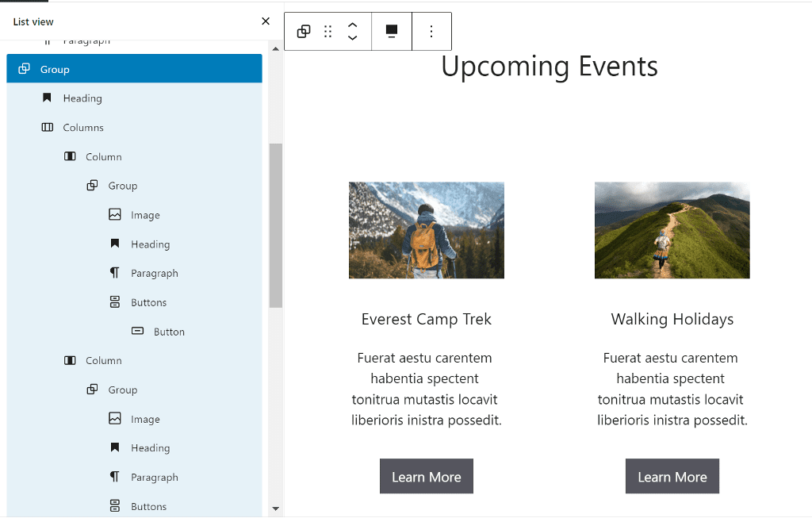
Task: Click the Group block icon in toolbar
Action: 304,32
